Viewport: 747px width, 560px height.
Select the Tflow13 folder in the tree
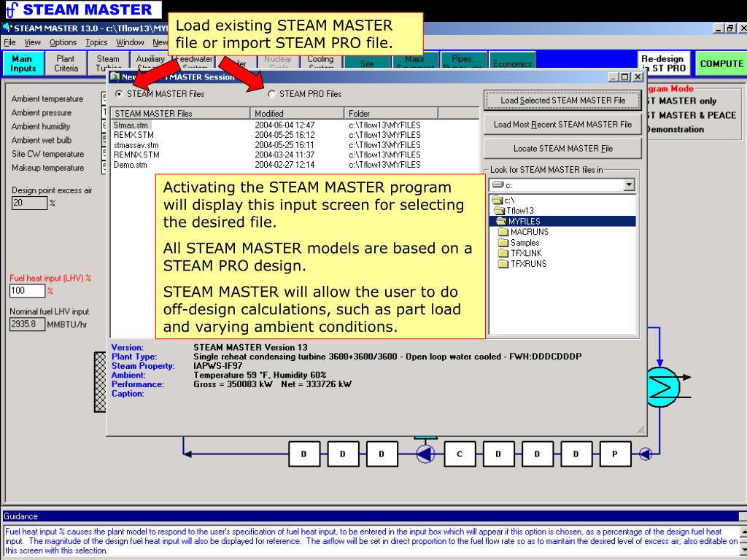pos(514,211)
